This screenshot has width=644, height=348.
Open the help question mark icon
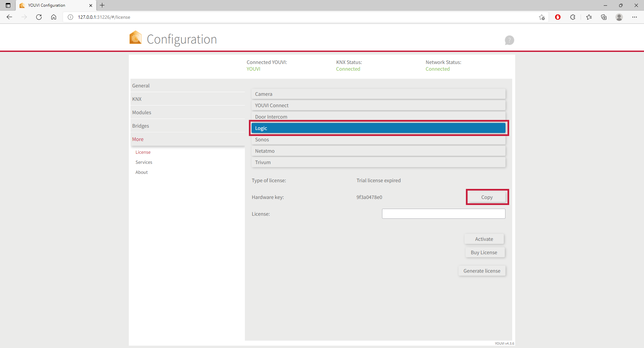pyautogui.click(x=509, y=40)
